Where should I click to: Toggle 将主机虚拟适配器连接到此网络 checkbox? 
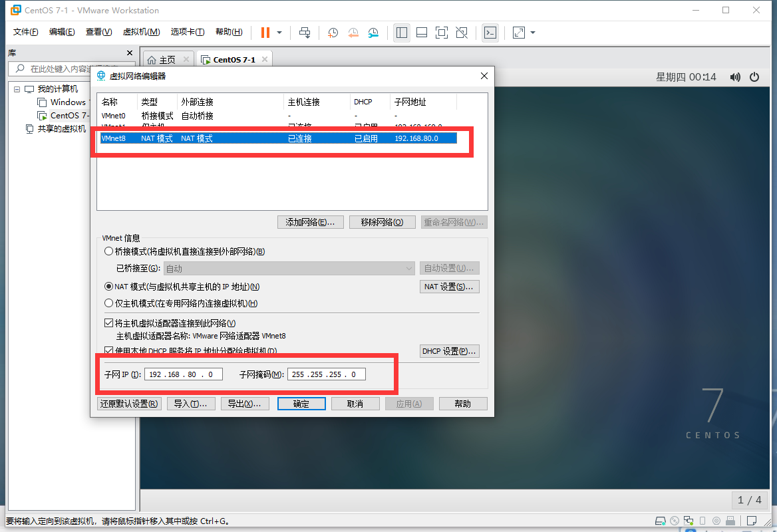point(109,323)
